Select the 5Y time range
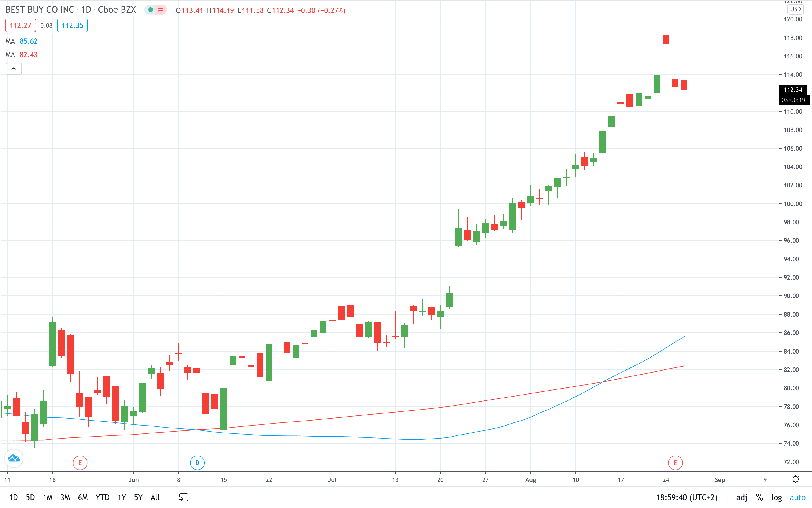 pos(138,497)
